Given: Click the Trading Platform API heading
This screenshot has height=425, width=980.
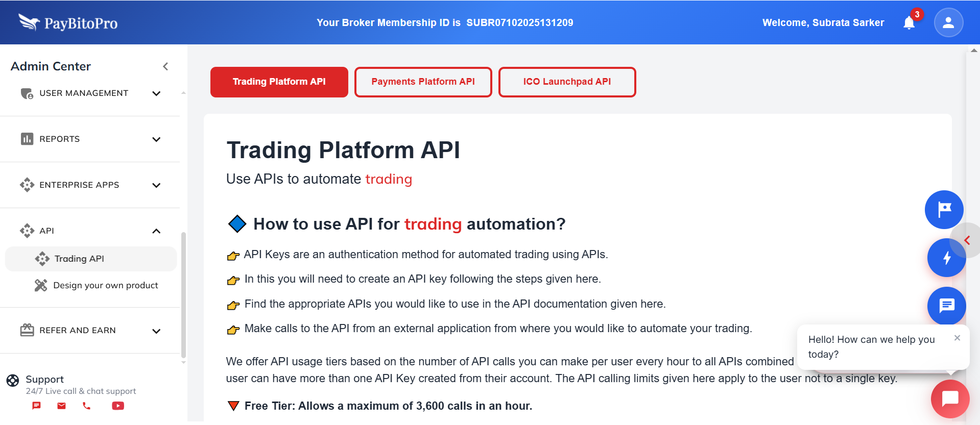Looking at the screenshot, I should pos(343,150).
